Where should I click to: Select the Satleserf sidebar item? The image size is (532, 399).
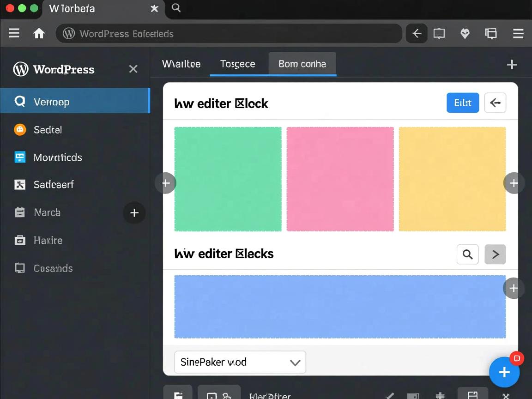[x=54, y=185]
